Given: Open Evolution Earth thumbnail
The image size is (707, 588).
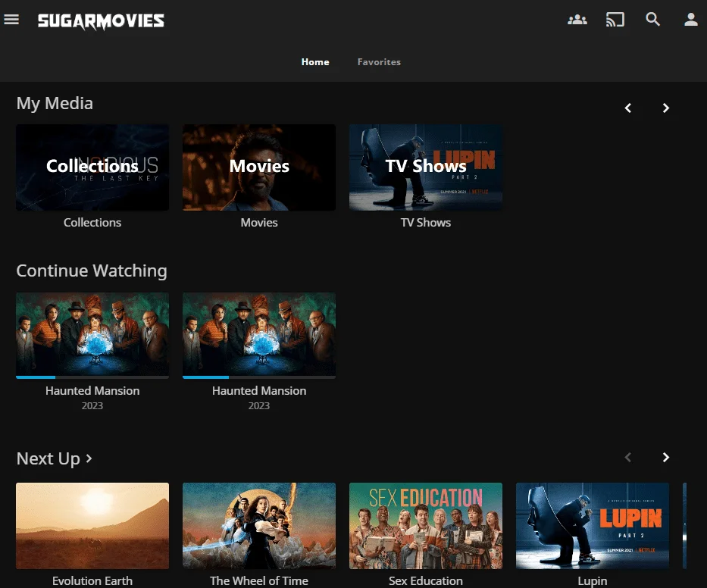Looking at the screenshot, I should coord(92,526).
